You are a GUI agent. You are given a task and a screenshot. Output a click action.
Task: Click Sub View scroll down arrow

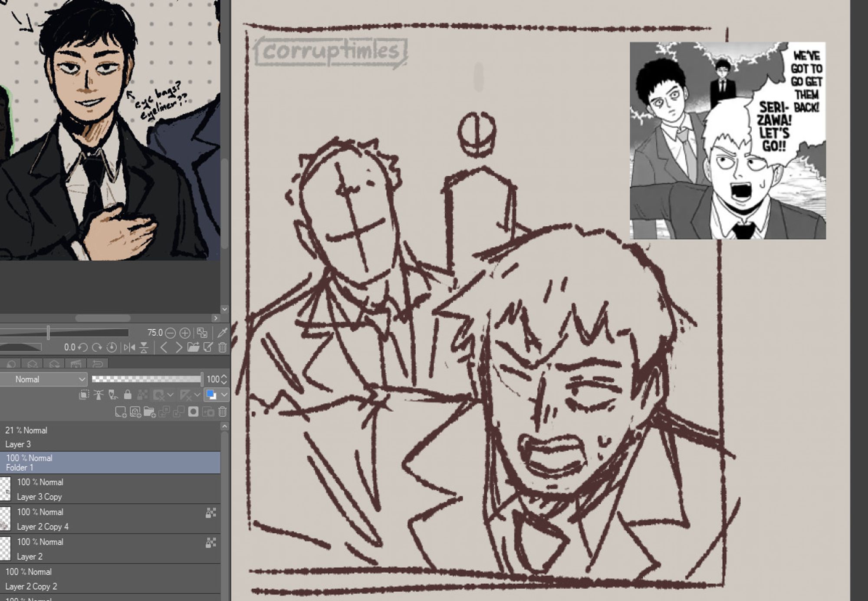click(224, 309)
